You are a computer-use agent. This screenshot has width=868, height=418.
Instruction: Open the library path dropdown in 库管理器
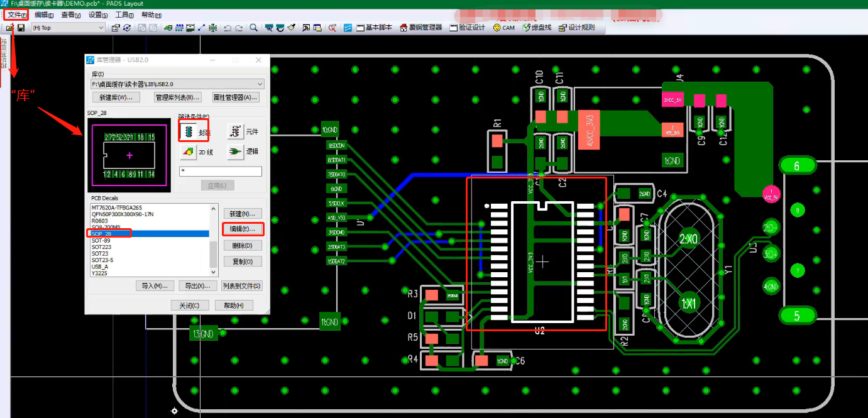tap(261, 83)
